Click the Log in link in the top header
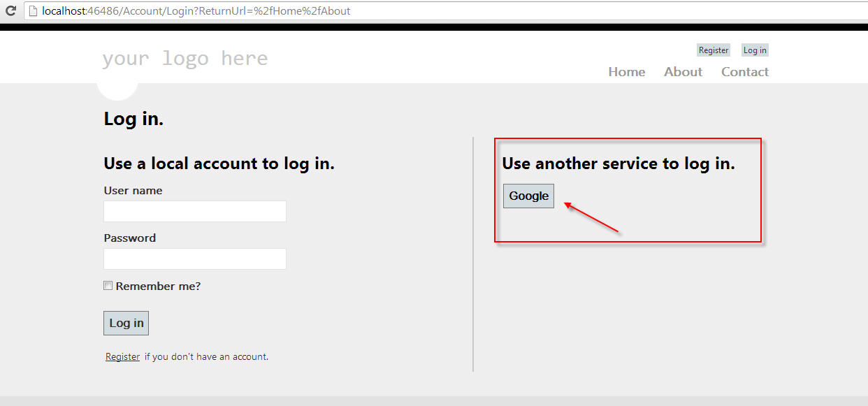 (755, 50)
